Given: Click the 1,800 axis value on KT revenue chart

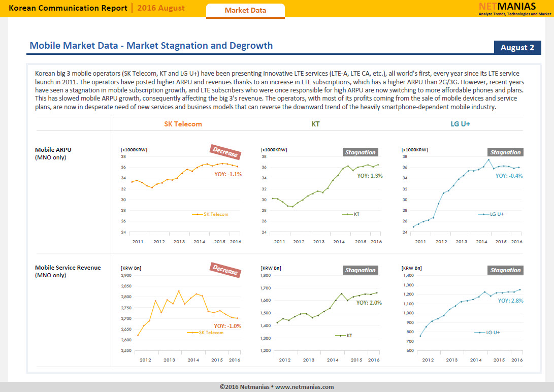Looking at the screenshot, I should point(266,275).
